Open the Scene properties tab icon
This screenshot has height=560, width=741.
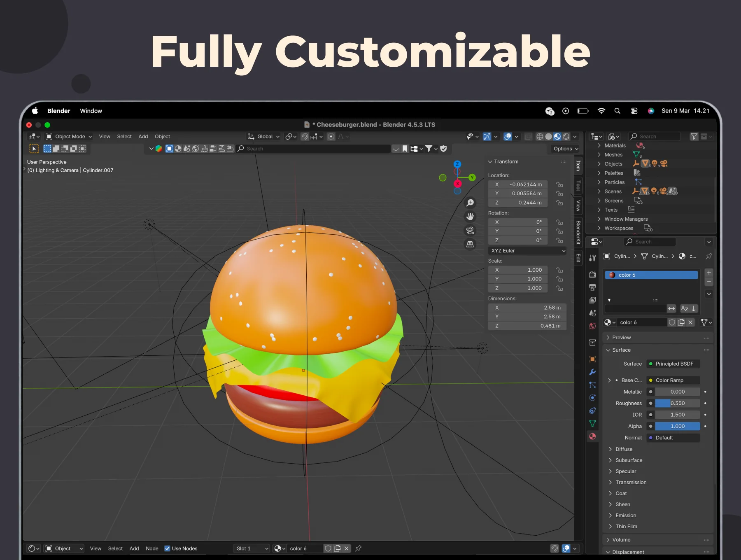pos(592,313)
